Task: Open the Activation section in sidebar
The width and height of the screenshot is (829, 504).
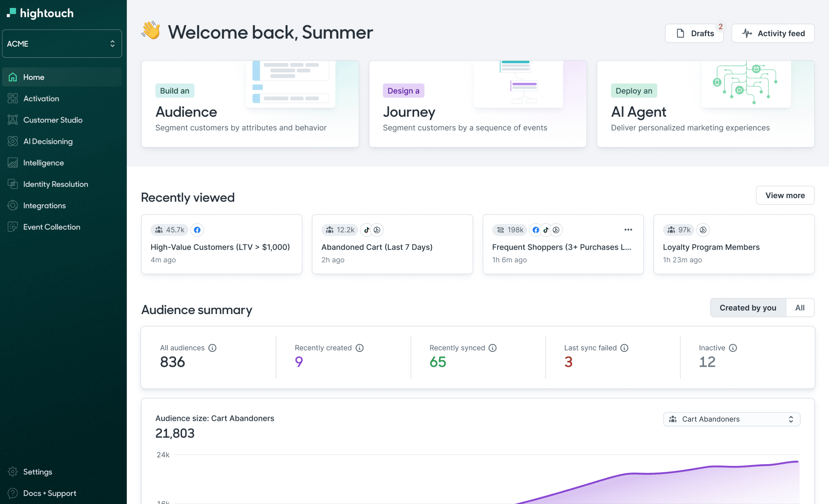Action: [x=41, y=98]
